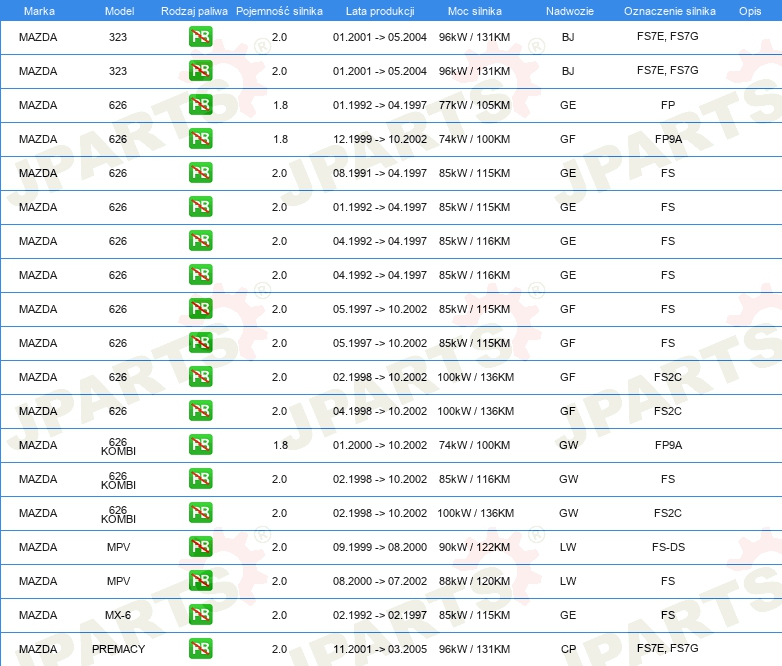Select the PREMACY model cell
Screen dimensions: 782x666
click(x=118, y=649)
